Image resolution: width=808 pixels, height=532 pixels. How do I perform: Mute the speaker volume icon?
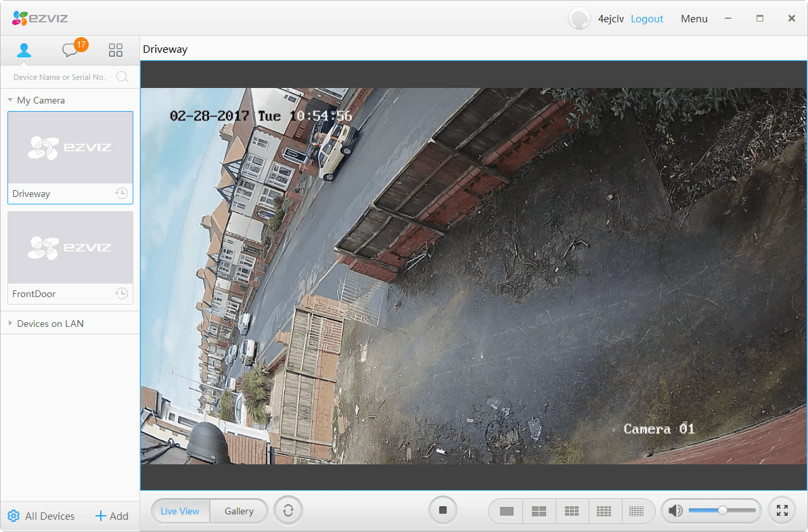pos(675,511)
